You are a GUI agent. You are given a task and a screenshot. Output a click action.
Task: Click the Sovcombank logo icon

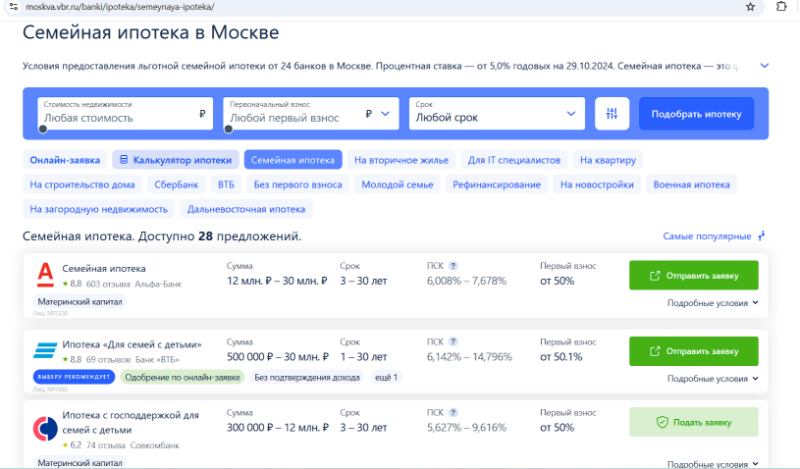tap(45, 426)
